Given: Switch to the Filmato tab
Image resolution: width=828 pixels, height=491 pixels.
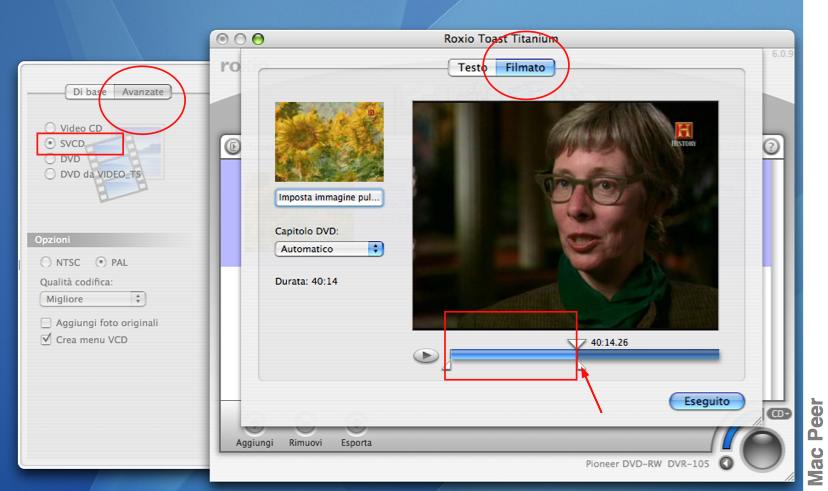Looking at the screenshot, I should click(x=525, y=68).
